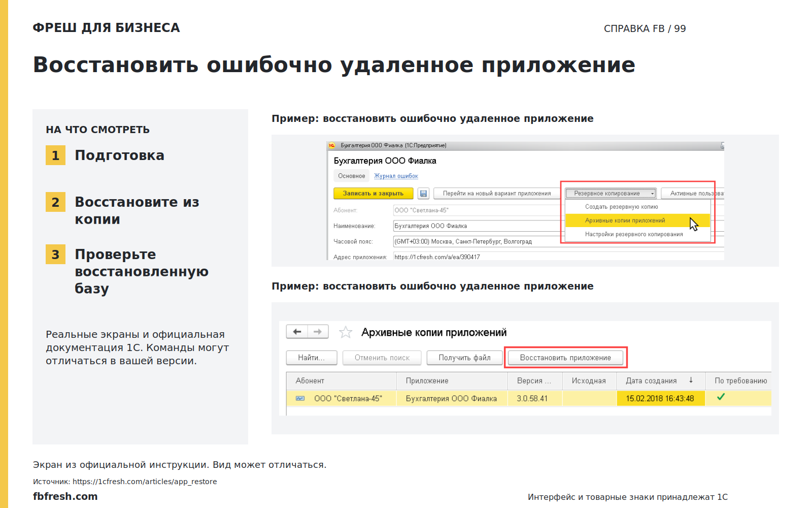This screenshot has height=508, width=812.
Task: Select the Бухгалтерия ООО Фиалка table cell
Action: tap(452, 398)
